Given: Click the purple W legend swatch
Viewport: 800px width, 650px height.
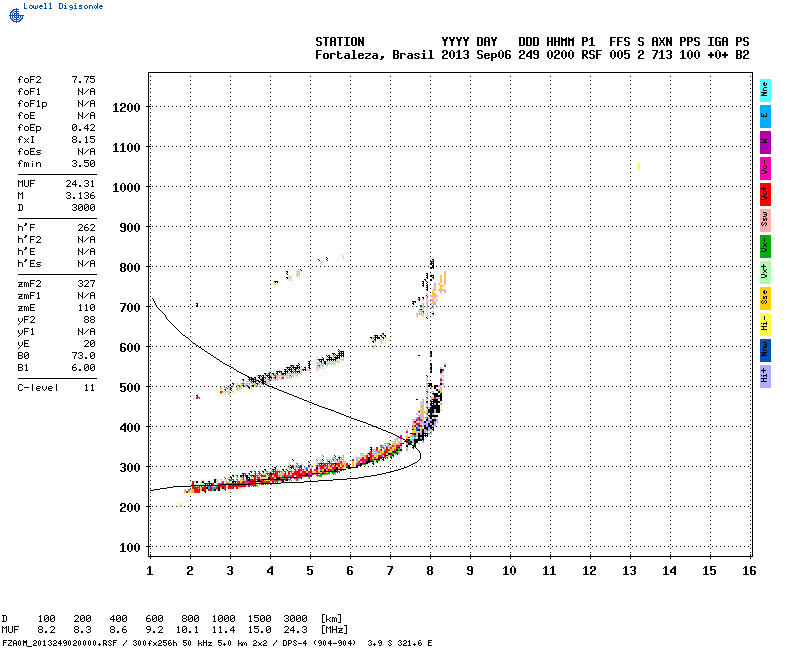Looking at the screenshot, I should [x=765, y=141].
